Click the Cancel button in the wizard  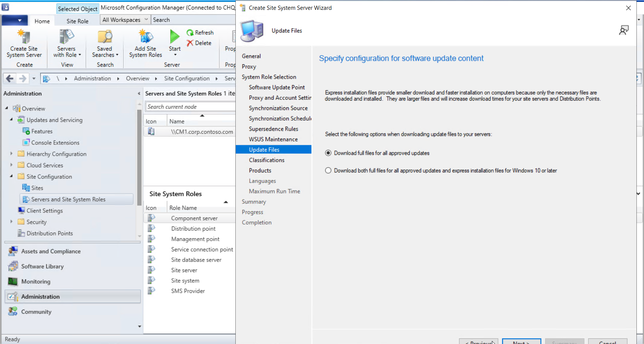pyautogui.click(x=608, y=341)
